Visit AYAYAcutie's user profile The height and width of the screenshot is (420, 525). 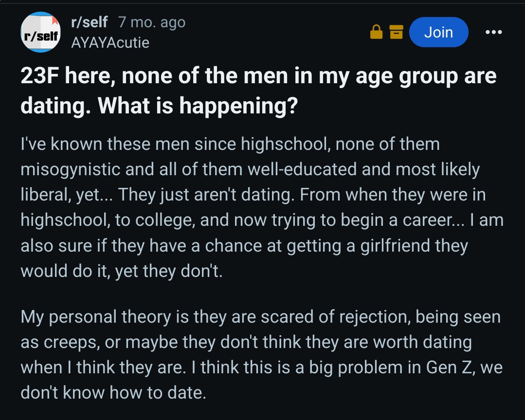(x=110, y=42)
